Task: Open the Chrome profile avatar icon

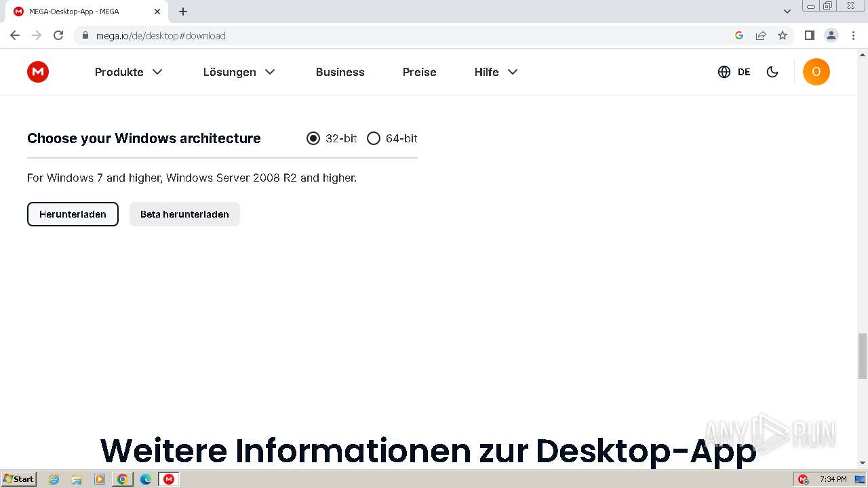Action: pos(831,35)
